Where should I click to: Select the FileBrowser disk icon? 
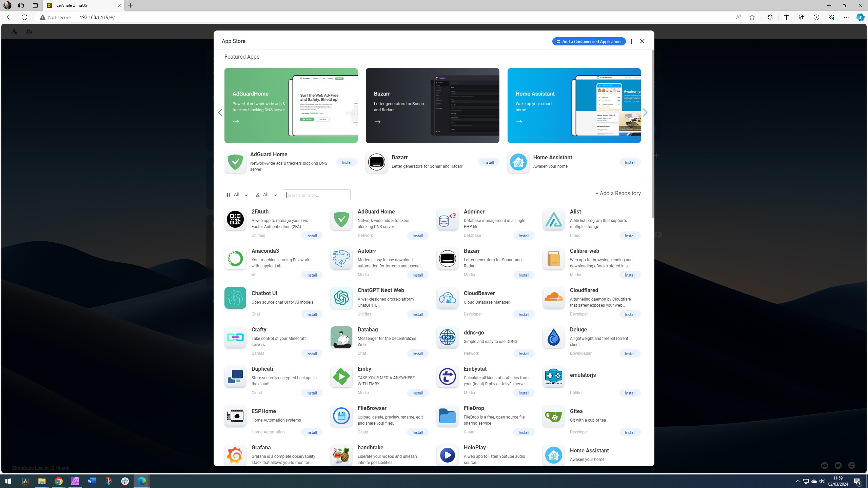(341, 416)
